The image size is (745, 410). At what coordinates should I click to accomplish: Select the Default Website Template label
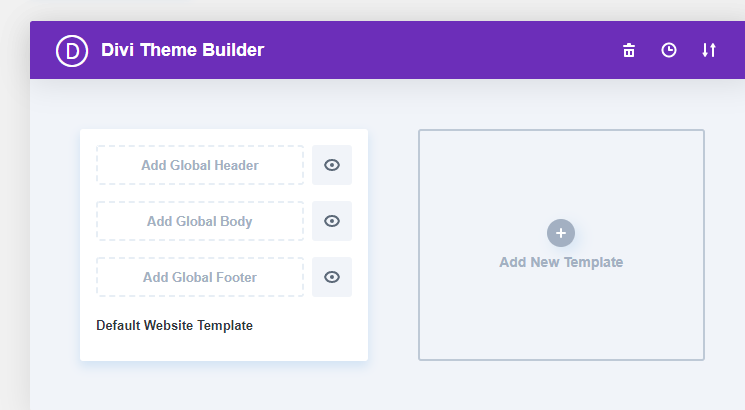(x=174, y=325)
